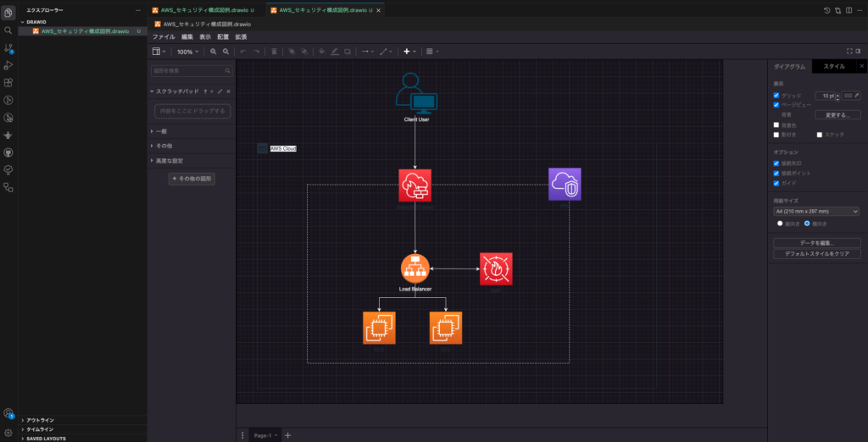Click the grid color swatch
868x442 pixels.
[849, 96]
